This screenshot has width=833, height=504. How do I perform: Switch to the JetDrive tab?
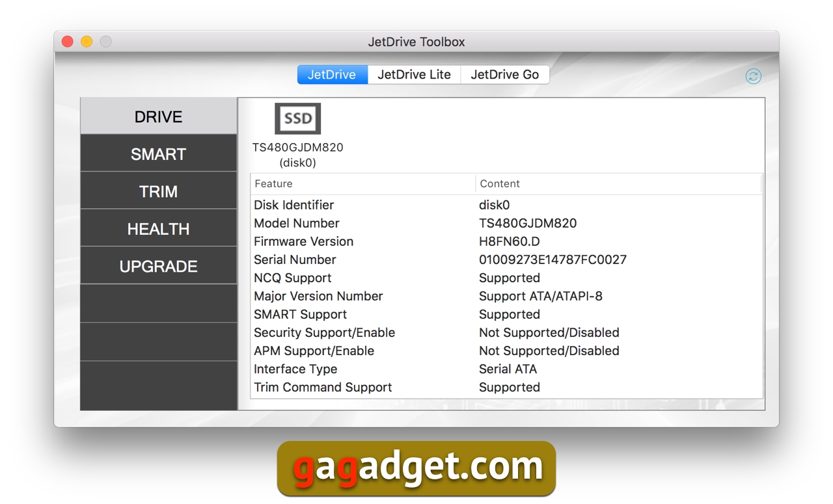pos(332,75)
